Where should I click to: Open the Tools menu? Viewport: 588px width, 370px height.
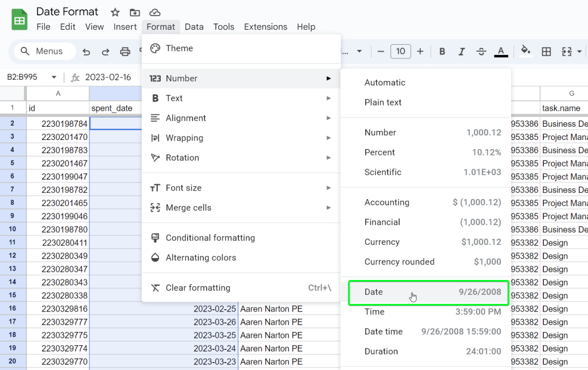point(223,27)
